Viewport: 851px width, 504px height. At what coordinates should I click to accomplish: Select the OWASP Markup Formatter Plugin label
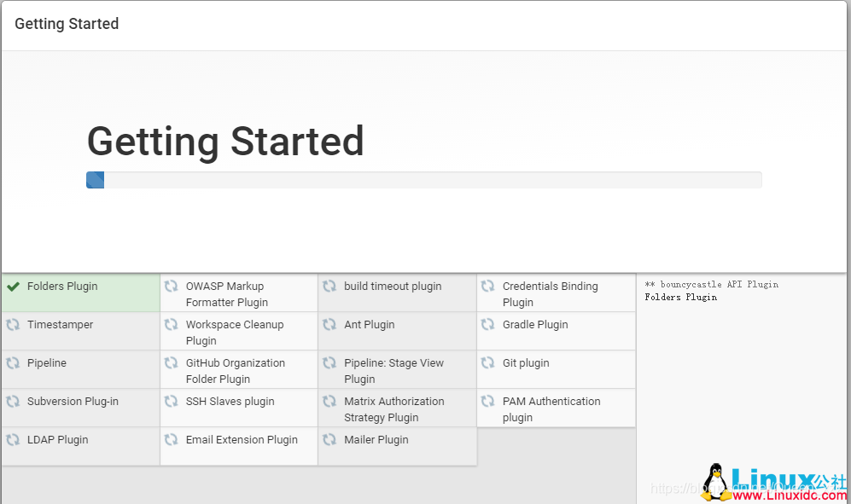pos(227,294)
